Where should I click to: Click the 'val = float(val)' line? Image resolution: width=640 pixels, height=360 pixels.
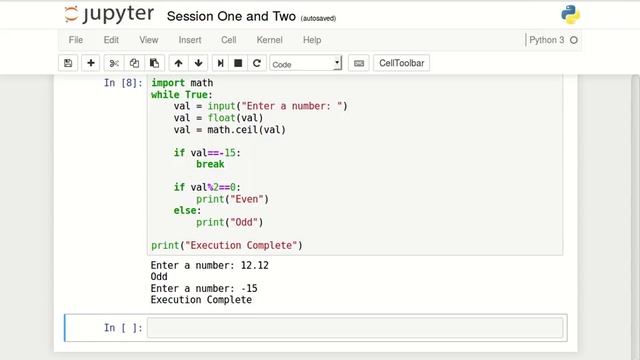pyautogui.click(x=218, y=118)
